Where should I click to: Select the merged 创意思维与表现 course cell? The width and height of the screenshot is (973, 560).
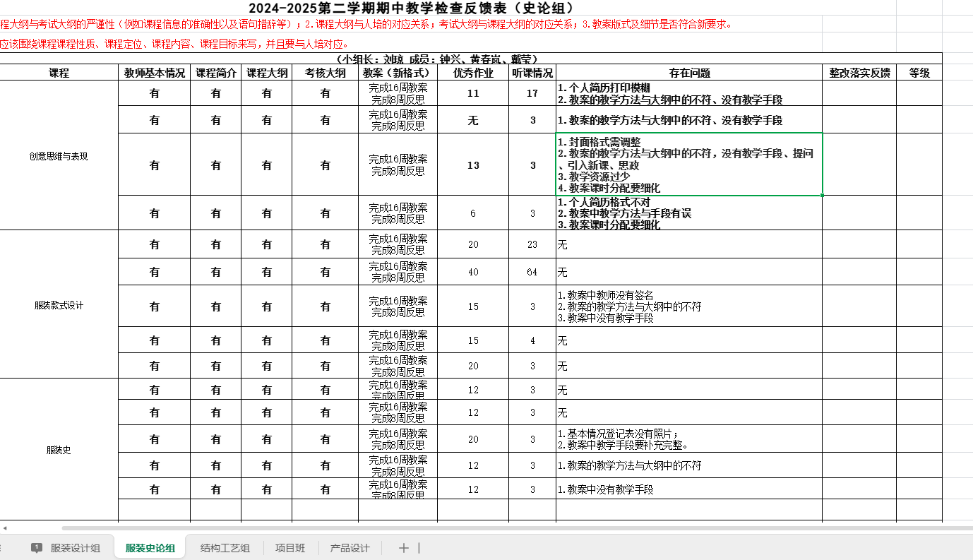coord(59,156)
